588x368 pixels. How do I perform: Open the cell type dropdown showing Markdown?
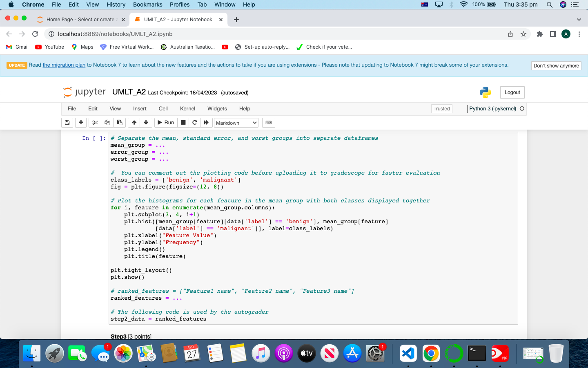236,122
